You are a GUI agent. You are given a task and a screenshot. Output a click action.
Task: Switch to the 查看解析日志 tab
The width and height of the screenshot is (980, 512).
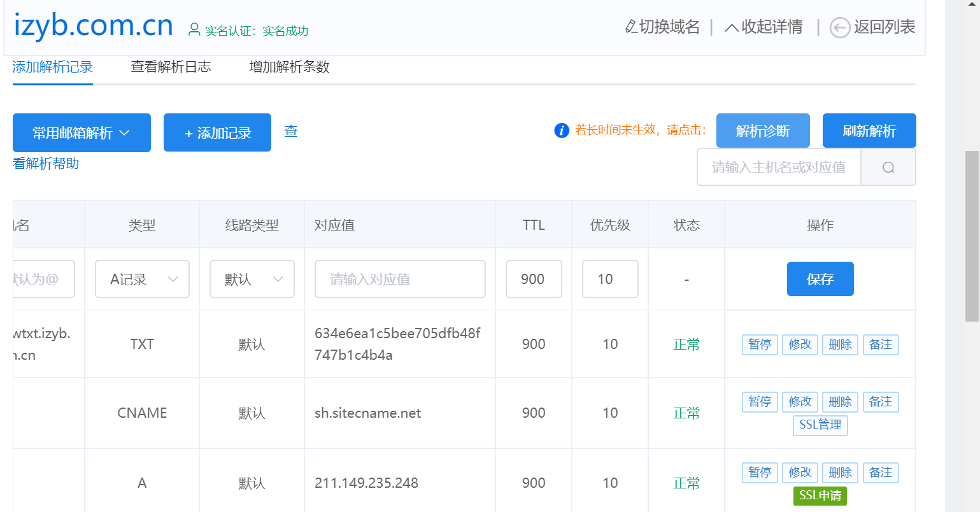click(171, 67)
